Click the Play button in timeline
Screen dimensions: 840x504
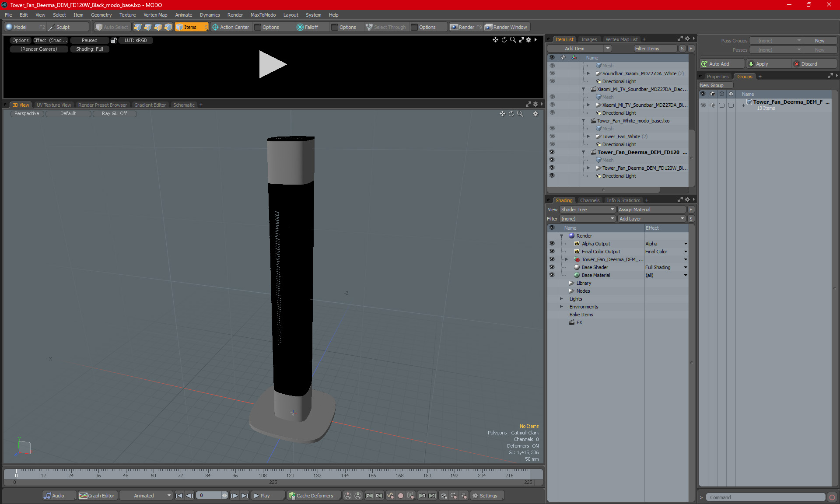point(268,496)
